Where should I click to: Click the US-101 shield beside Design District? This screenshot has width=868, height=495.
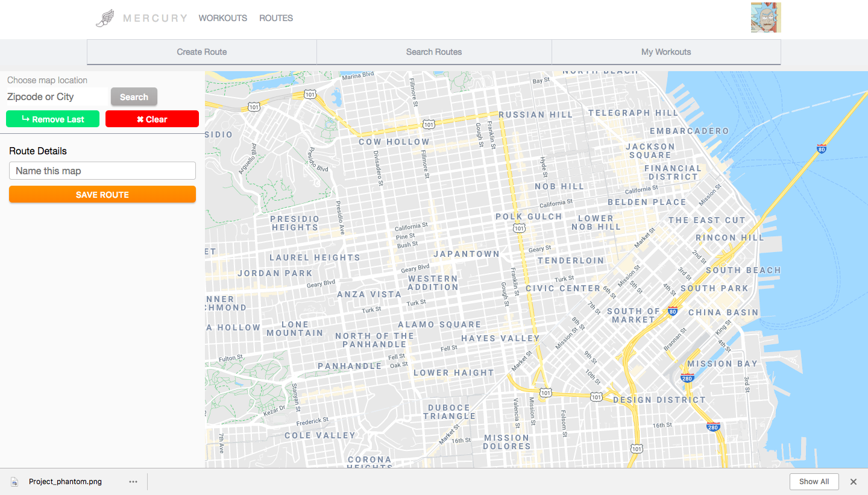(596, 397)
